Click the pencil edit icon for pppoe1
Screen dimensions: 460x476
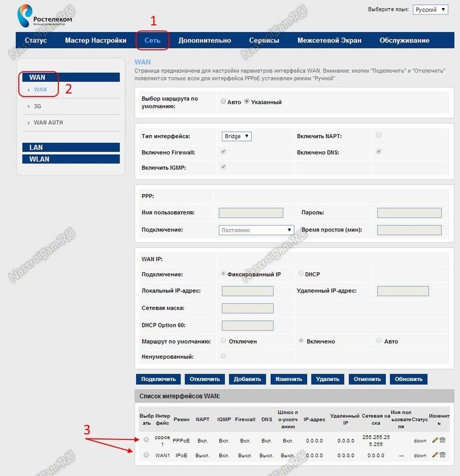tap(435, 440)
